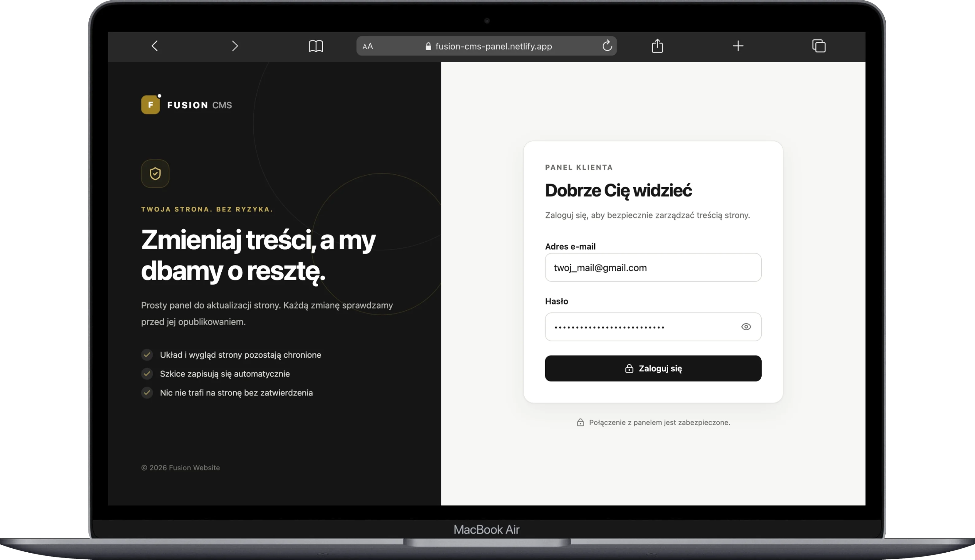
Task: Click the Hasło field label
Action: click(x=557, y=301)
